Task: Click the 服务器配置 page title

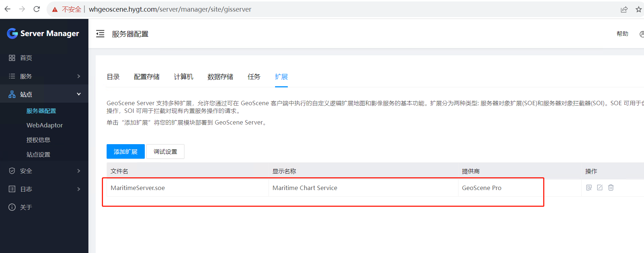Action: coord(130,34)
